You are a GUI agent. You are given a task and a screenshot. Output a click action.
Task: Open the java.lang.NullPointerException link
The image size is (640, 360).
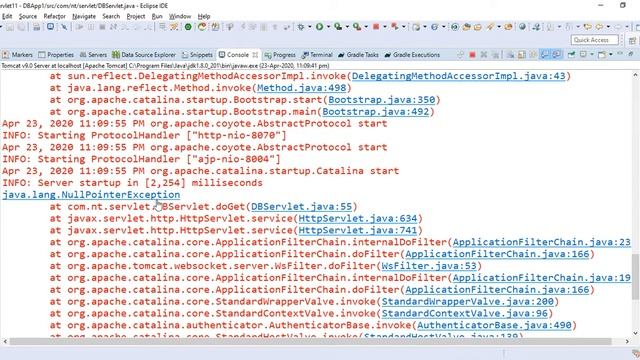pos(91,195)
